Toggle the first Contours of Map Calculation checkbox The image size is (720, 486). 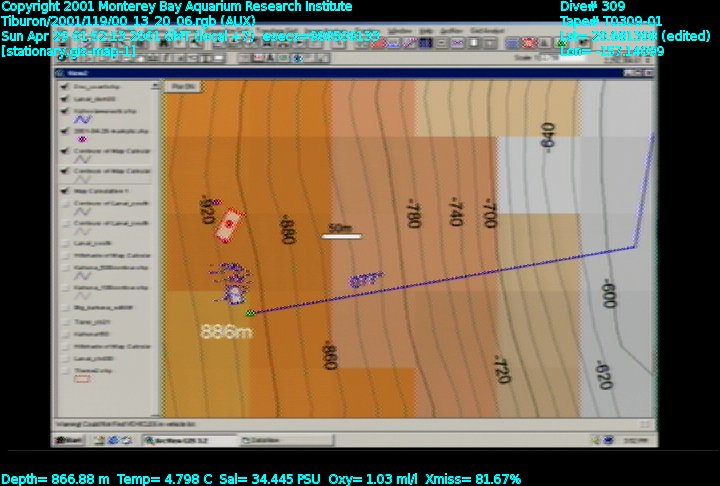click(x=66, y=149)
